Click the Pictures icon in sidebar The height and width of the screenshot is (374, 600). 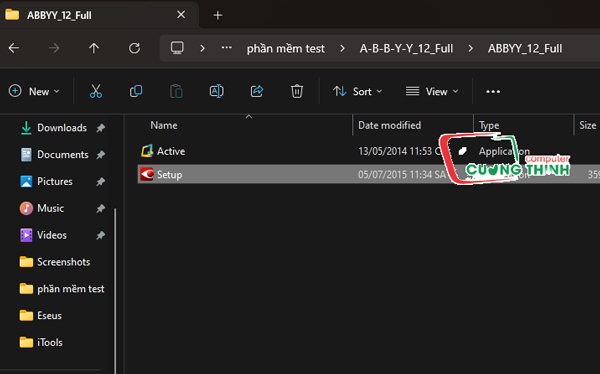click(x=26, y=181)
